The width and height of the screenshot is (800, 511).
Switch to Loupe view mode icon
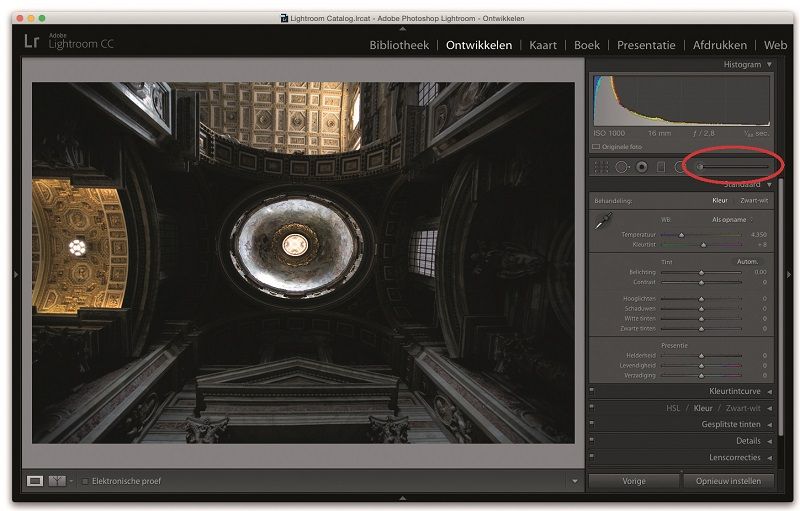tap(35, 481)
